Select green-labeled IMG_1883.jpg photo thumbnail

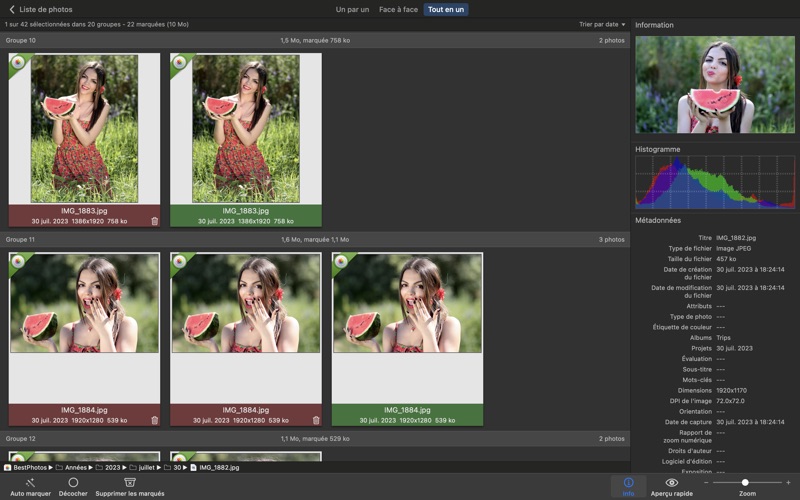245,129
